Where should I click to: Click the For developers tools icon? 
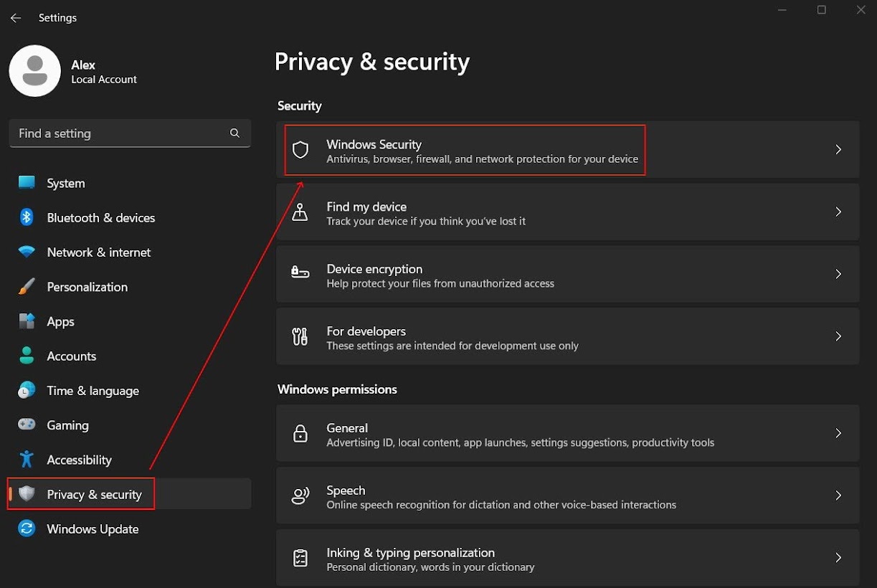pos(300,336)
